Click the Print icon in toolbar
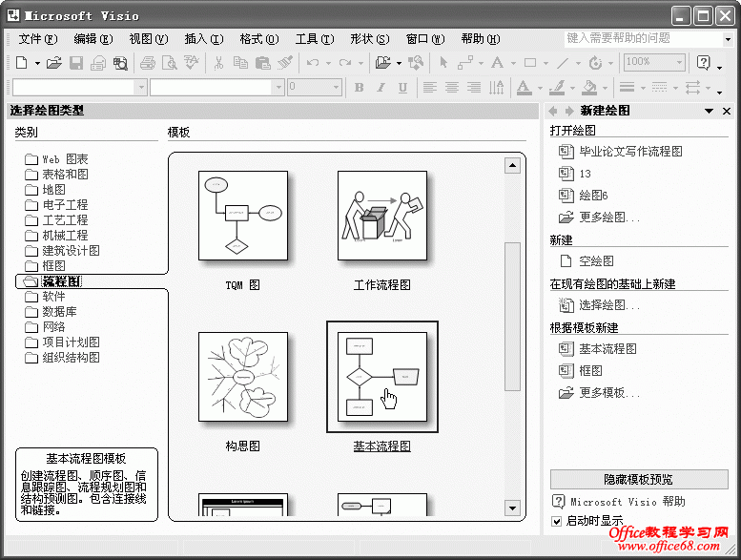 148,63
